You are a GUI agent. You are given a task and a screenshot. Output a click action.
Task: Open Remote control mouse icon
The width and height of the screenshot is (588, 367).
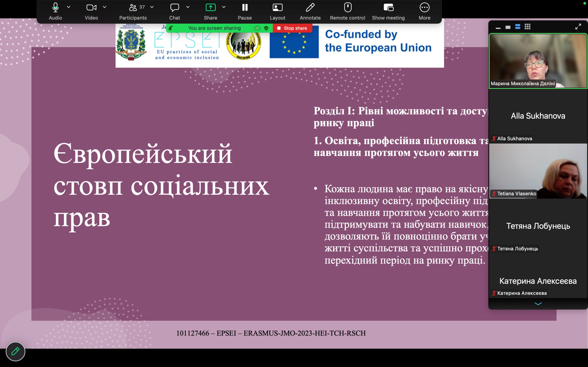348,7
